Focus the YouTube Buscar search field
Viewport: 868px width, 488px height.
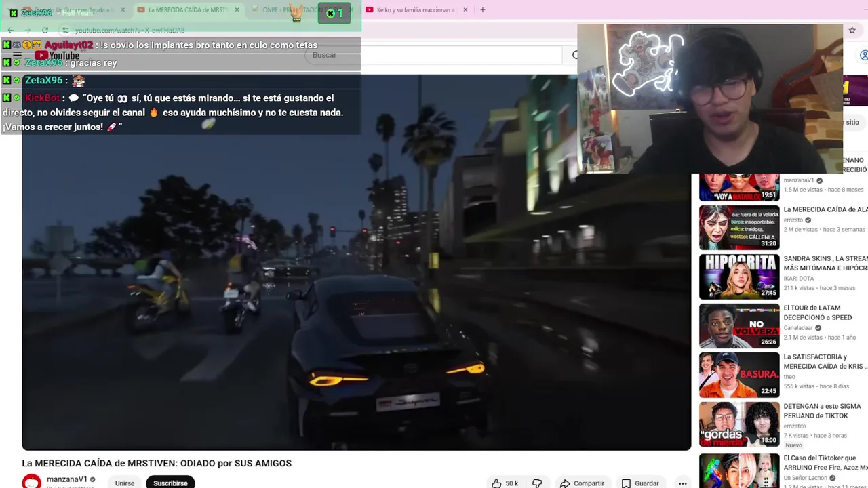click(x=434, y=55)
